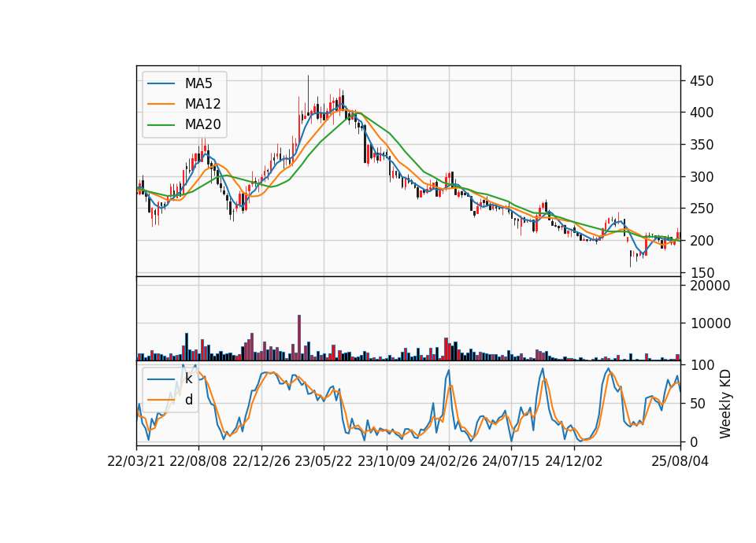Click the green MA20 legend line sample
This screenshot has width=756, height=543.
tap(161, 124)
